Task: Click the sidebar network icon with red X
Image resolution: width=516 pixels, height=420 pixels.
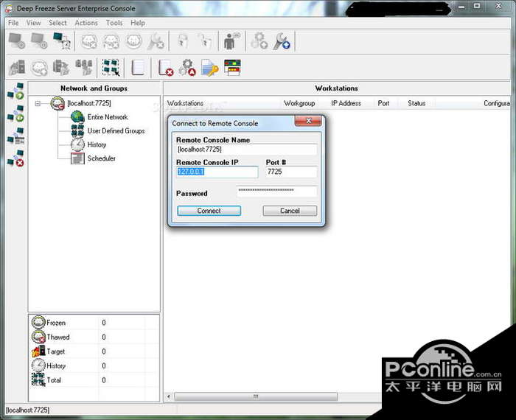Action: click(15, 158)
